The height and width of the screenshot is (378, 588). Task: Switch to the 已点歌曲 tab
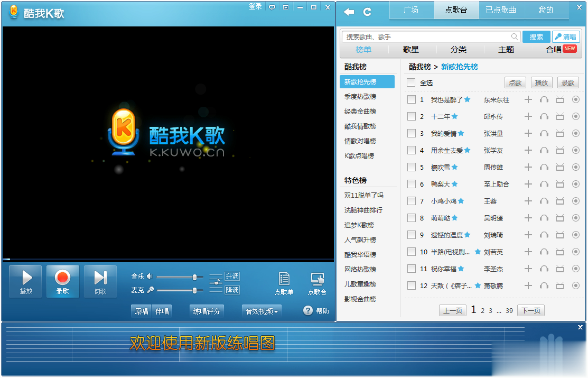click(500, 10)
